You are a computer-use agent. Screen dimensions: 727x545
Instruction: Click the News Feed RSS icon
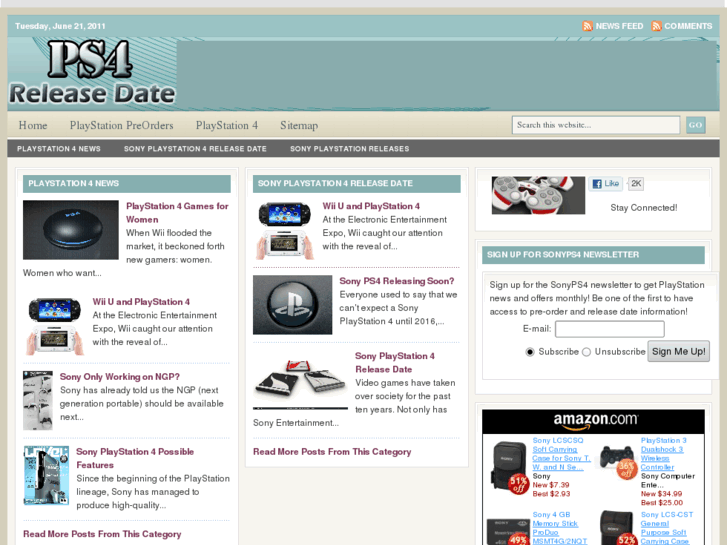coord(587,26)
